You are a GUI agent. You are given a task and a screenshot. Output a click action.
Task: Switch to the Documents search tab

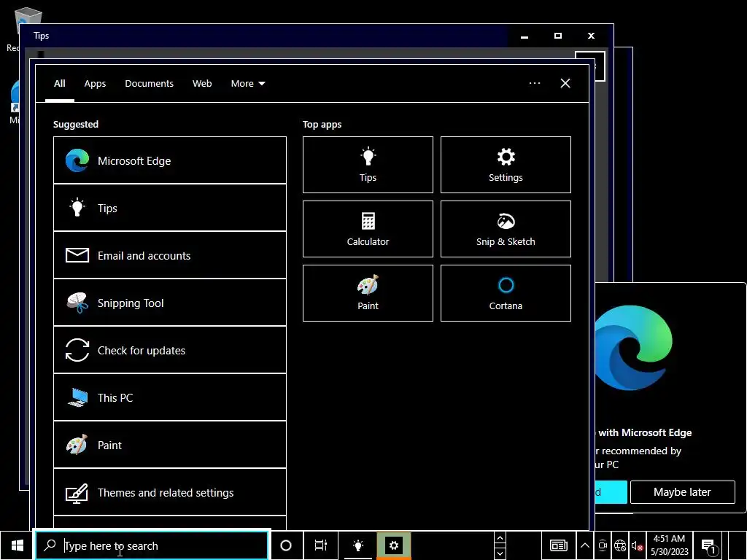(x=149, y=83)
